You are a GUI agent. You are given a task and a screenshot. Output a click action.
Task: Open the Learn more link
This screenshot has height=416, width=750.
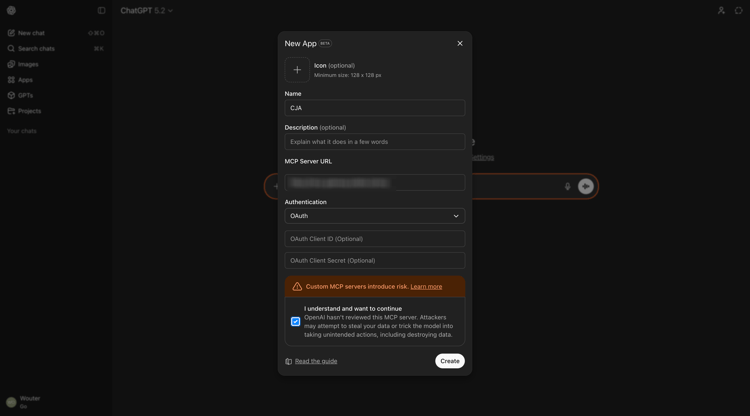[x=426, y=286]
